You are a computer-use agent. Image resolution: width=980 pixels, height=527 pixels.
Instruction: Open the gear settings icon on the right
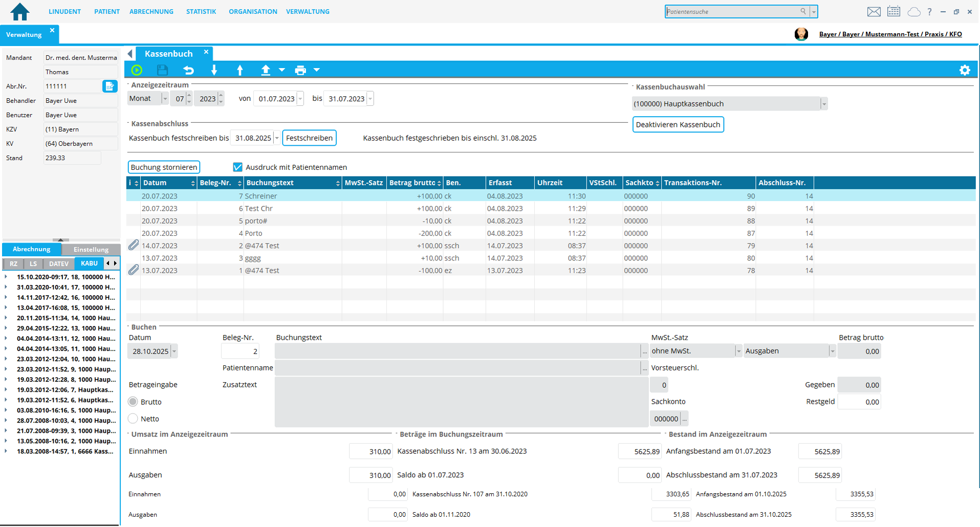(x=965, y=70)
